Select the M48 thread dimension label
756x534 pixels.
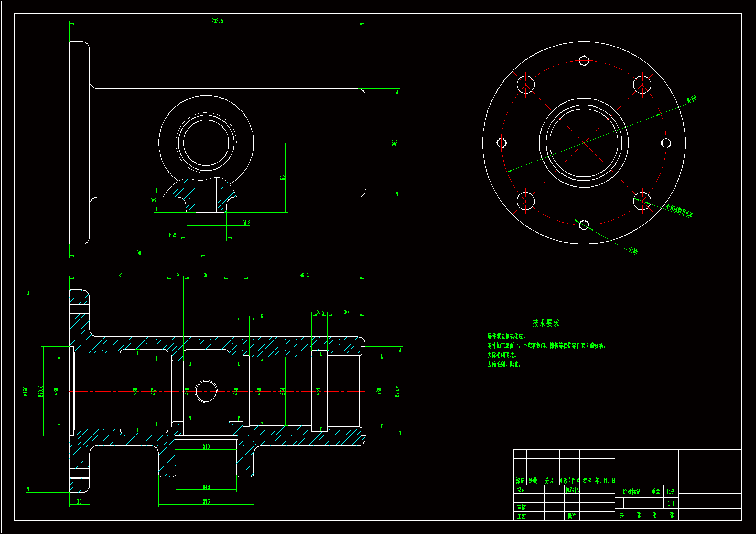206,487
